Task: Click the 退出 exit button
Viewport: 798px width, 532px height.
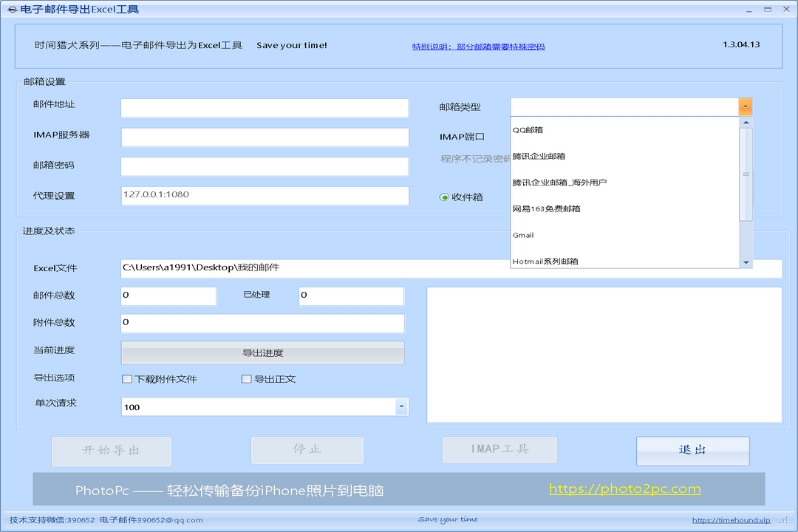Action: point(692,450)
